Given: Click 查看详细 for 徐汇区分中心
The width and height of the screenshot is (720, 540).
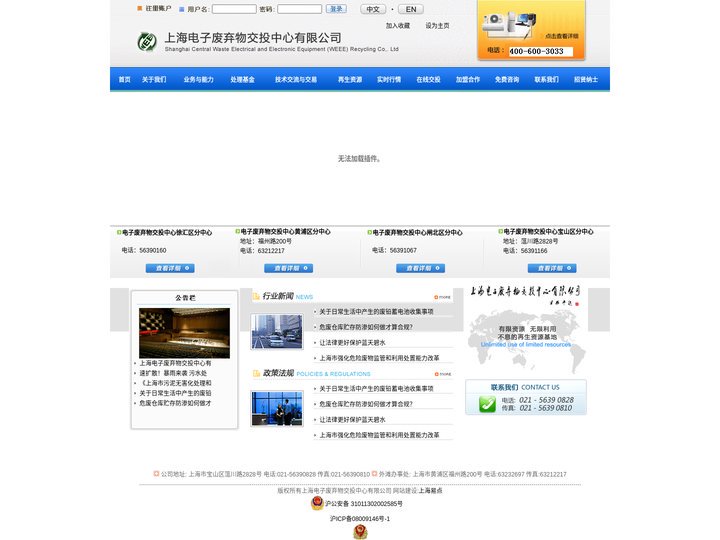Looking at the screenshot, I should tap(170, 268).
